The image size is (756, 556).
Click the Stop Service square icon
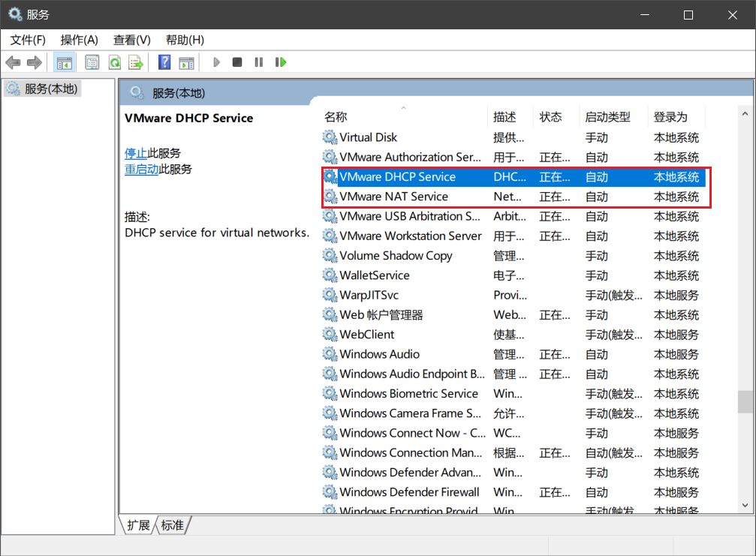coord(236,62)
